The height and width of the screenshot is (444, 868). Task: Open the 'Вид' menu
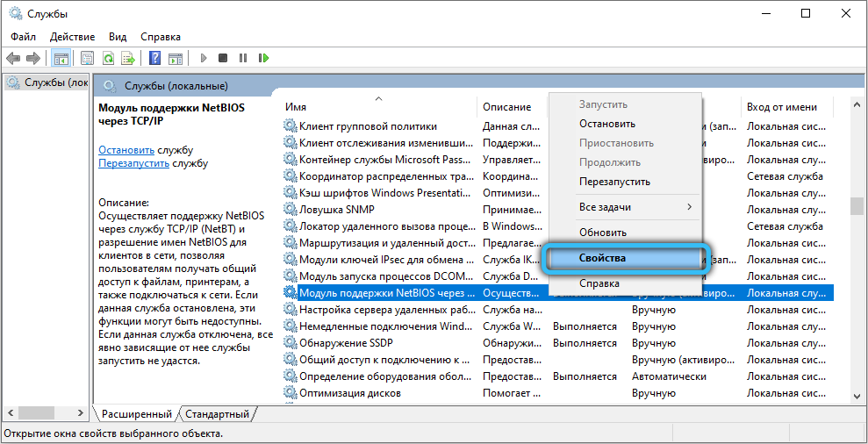(x=118, y=37)
